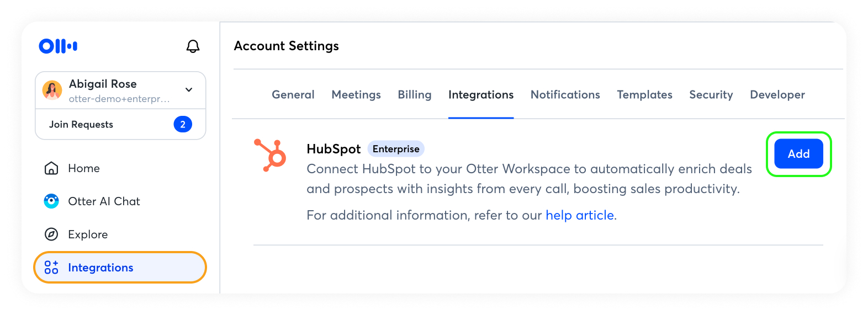
Task: Open the Security settings tab
Action: point(711,95)
